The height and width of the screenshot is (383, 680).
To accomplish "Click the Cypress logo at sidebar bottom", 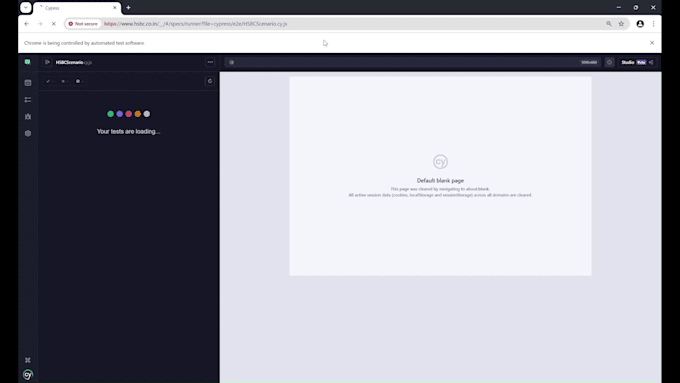I will (28, 374).
